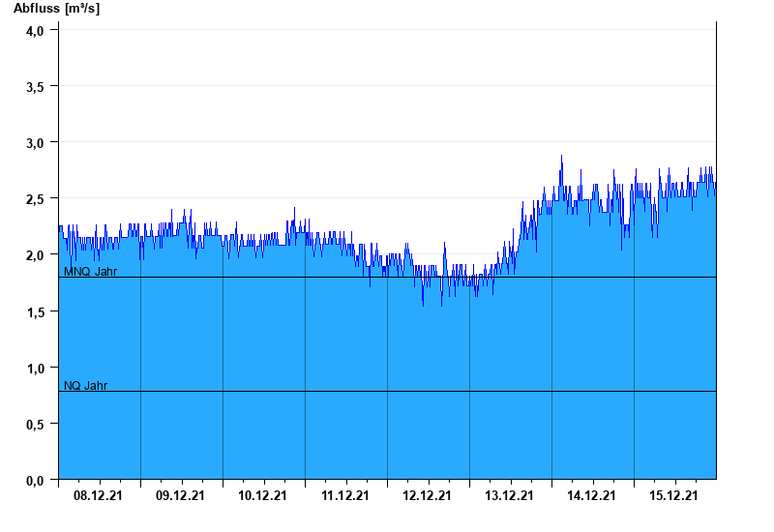774x532 pixels.
Task: Click the 08.12.21 date label
Action: click(98, 495)
